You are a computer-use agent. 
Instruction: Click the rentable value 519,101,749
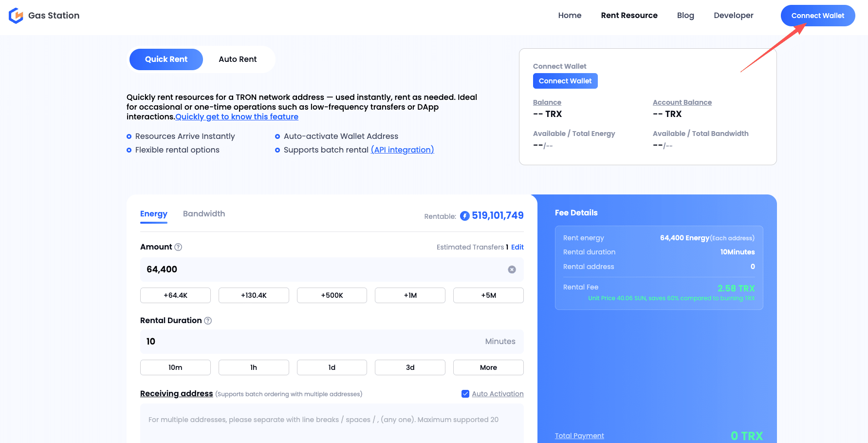(x=498, y=215)
